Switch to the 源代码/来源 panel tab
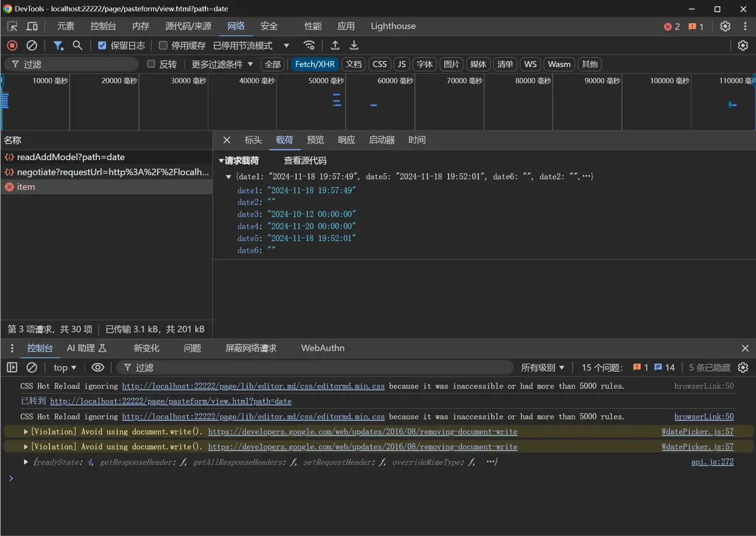Image resolution: width=756 pixels, height=536 pixels. click(188, 26)
